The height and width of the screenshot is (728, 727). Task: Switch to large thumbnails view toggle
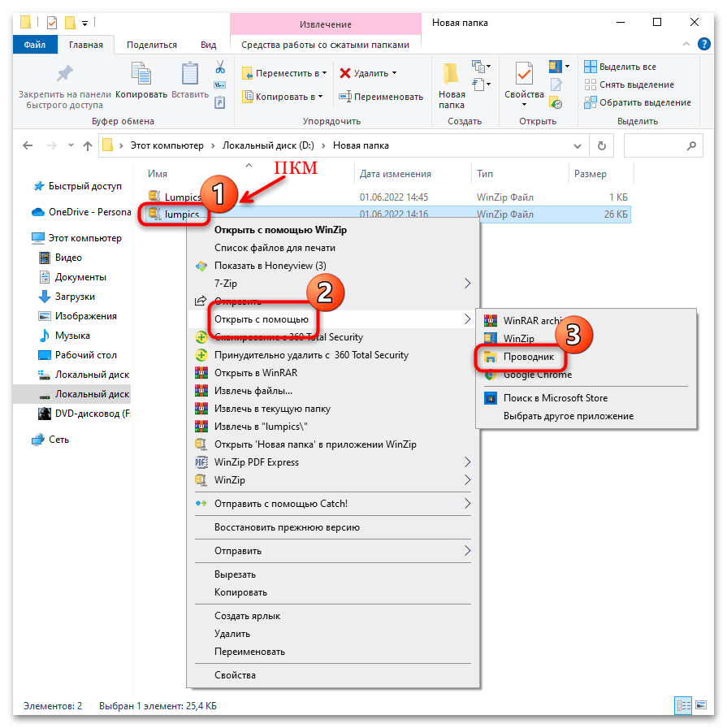700,703
